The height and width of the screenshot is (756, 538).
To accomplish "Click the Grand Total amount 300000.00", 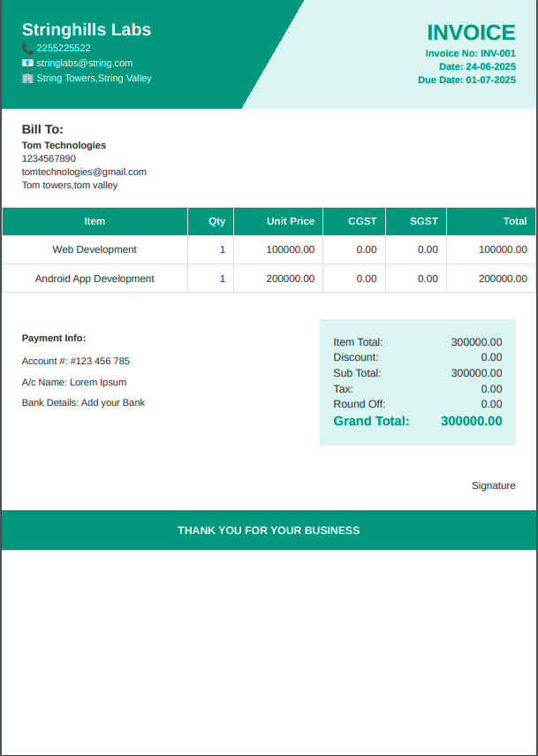I will tap(471, 421).
